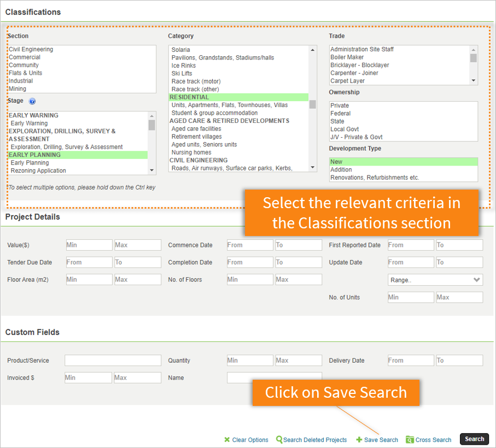
Task: Select Rezoning Application stage
Action: pyautogui.click(x=78, y=170)
